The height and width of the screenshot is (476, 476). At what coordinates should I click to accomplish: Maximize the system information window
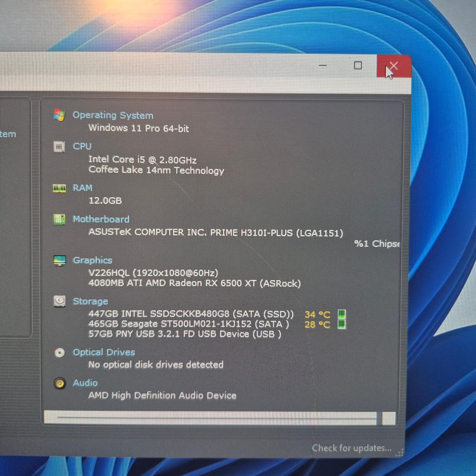click(x=358, y=66)
